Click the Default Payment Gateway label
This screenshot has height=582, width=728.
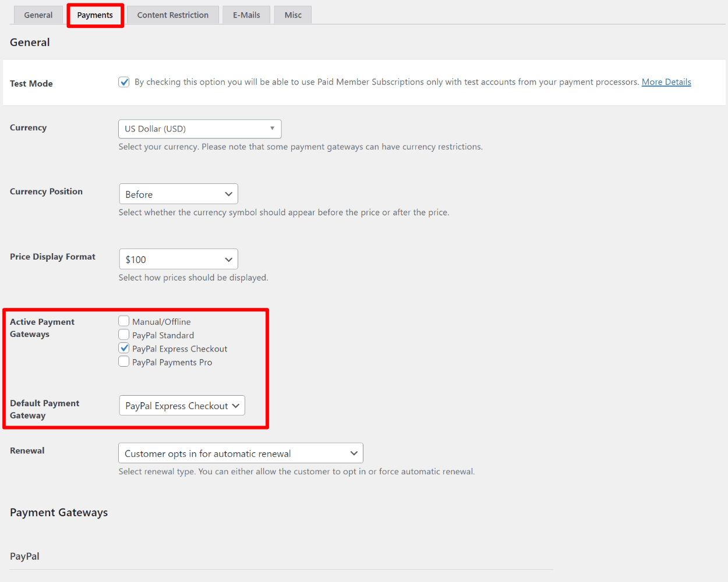pos(44,409)
